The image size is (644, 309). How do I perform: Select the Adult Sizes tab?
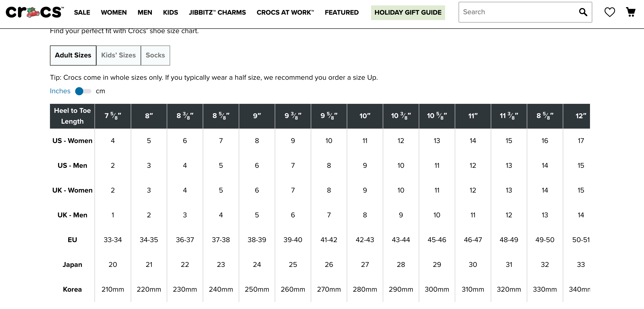coord(73,55)
